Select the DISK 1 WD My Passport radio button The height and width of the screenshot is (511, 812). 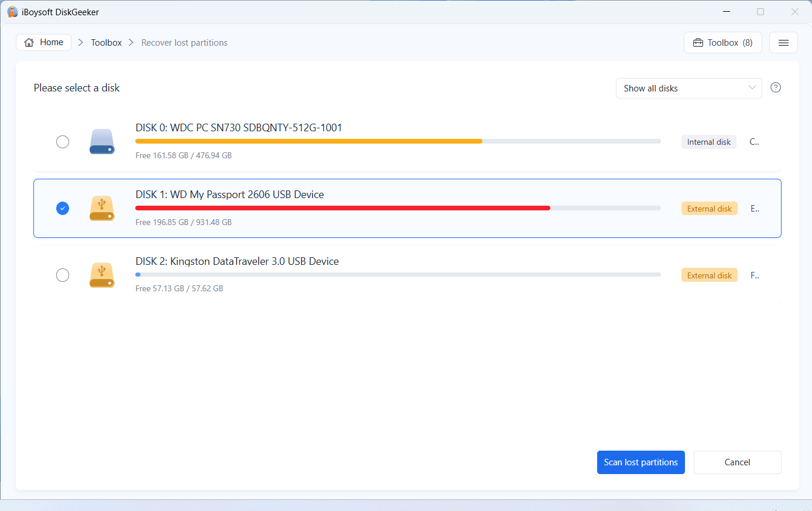(63, 208)
